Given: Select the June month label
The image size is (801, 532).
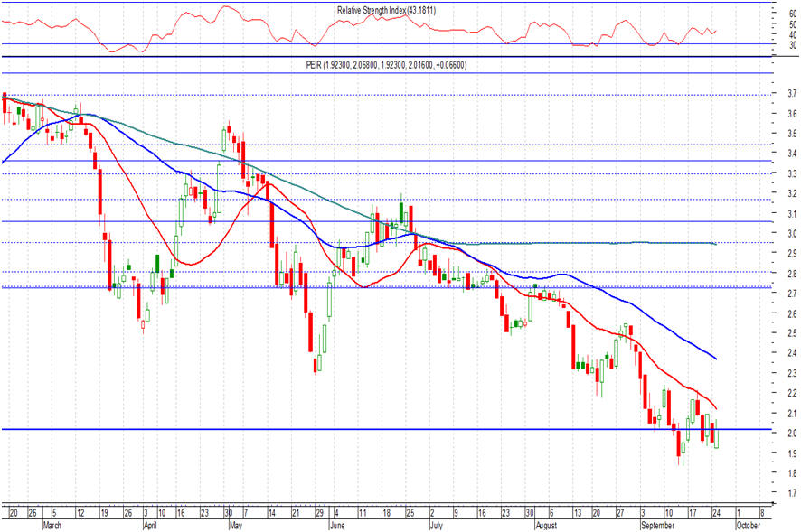Looking at the screenshot, I should pos(337,526).
